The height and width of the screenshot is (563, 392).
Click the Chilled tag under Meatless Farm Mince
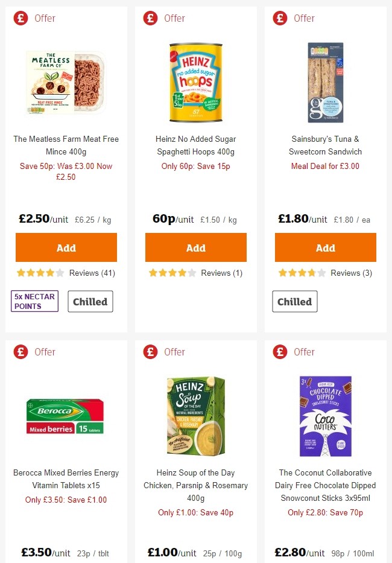[x=90, y=301]
